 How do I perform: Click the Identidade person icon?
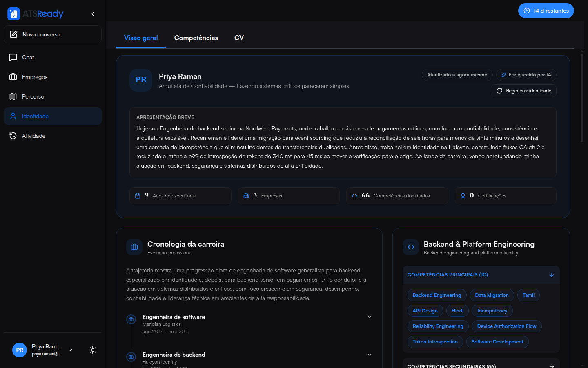[13, 116]
